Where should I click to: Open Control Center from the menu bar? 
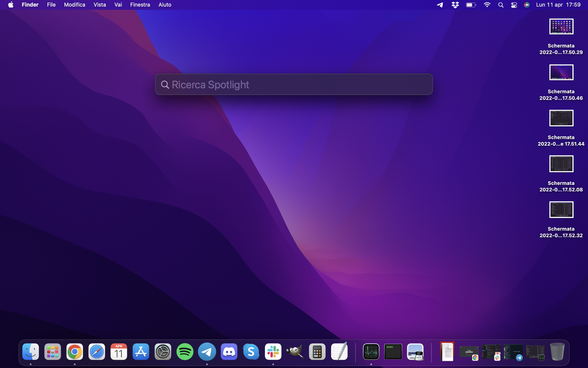514,5
